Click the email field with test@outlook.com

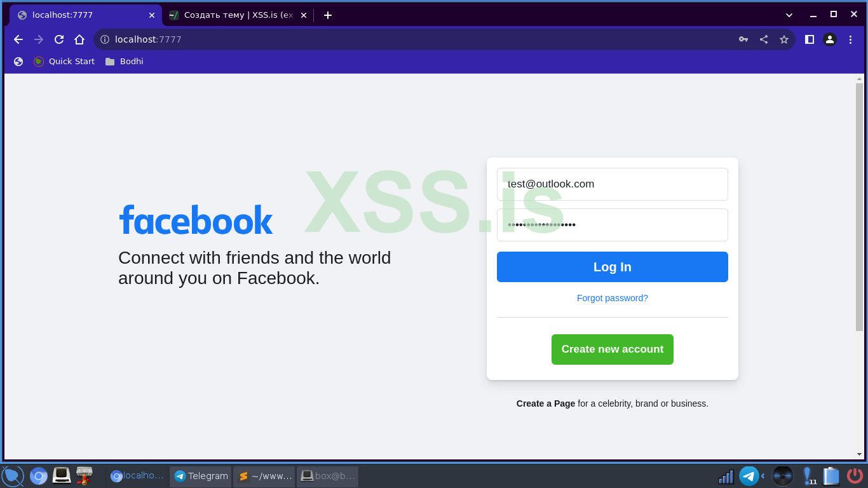click(x=613, y=184)
